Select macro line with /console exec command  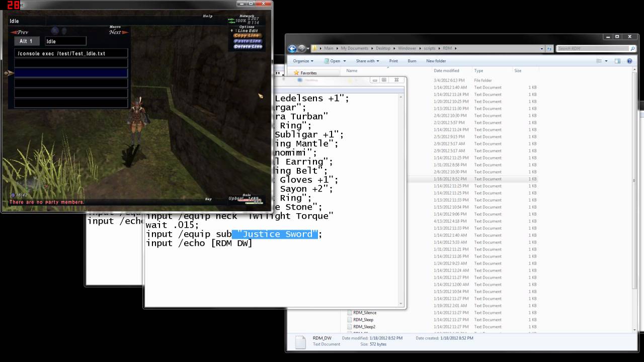pos(71,53)
